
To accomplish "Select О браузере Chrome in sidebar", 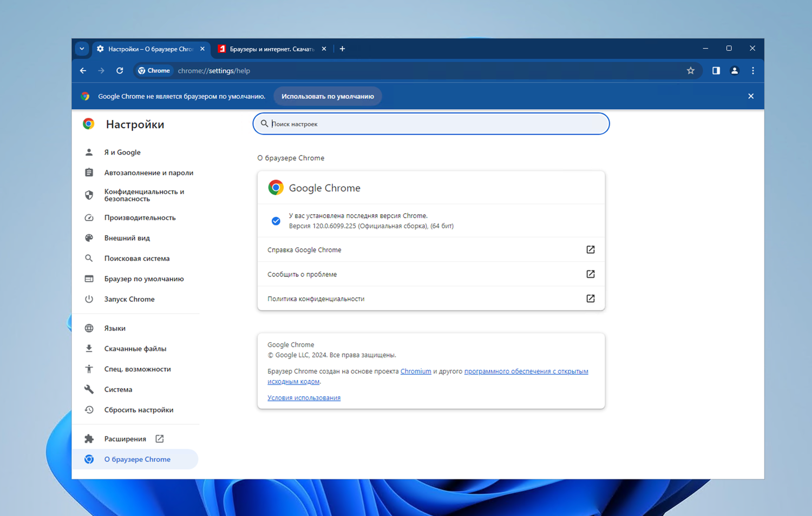I will (135, 459).
